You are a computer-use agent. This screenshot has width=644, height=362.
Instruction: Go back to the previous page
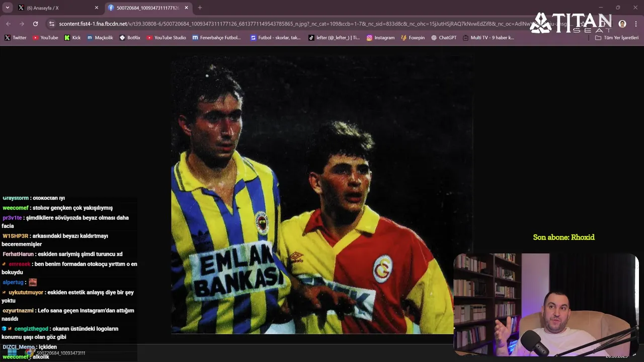8,24
